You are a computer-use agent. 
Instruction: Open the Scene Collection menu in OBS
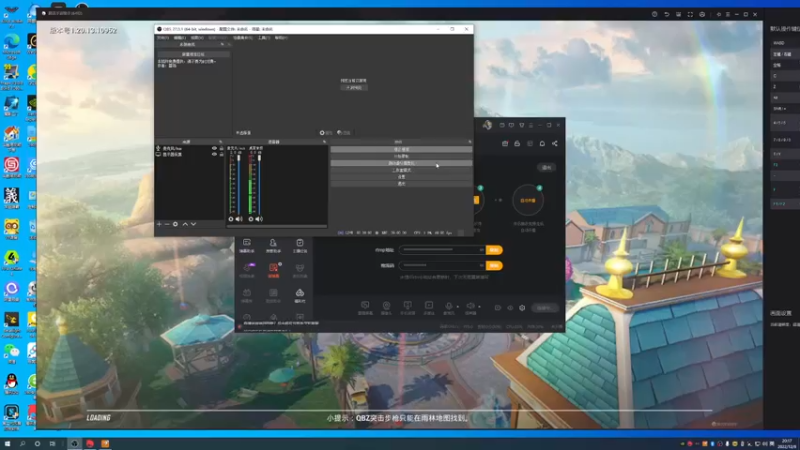pos(243,38)
